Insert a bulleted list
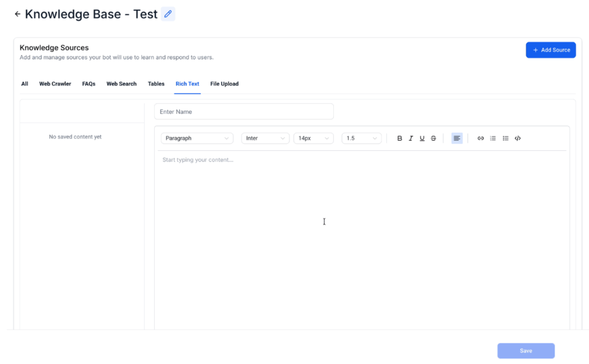Screen dimensions: 589x364 coord(506,138)
